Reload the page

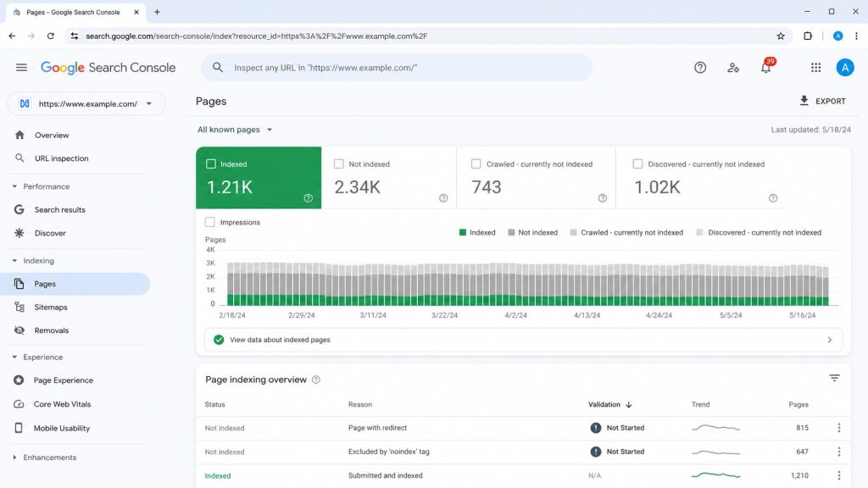50,36
